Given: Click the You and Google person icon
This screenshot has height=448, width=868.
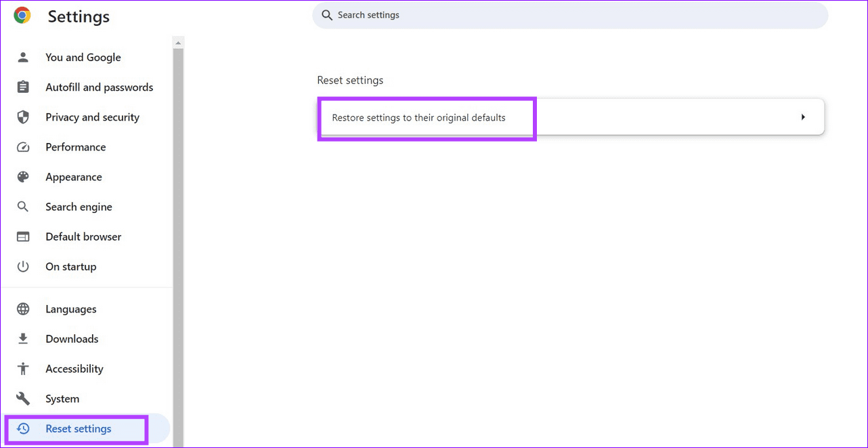Looking at the screenshot, I should [23, 58].
